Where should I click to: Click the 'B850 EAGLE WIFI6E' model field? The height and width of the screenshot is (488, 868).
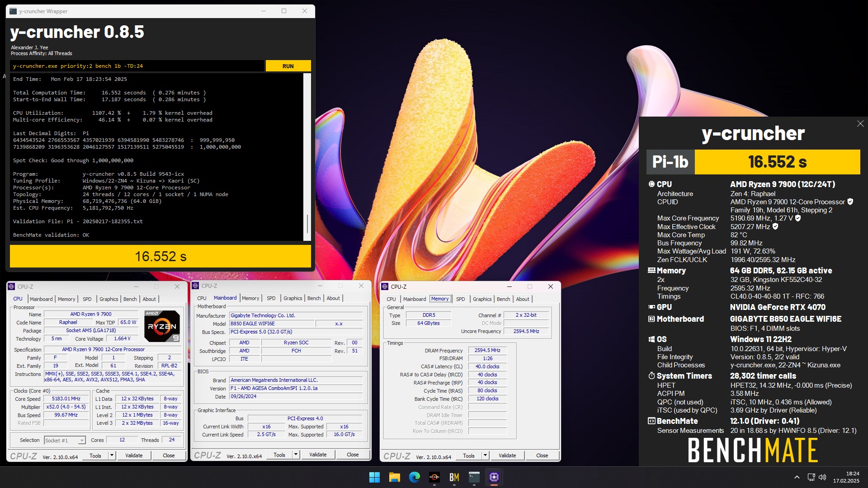point(271,324)
